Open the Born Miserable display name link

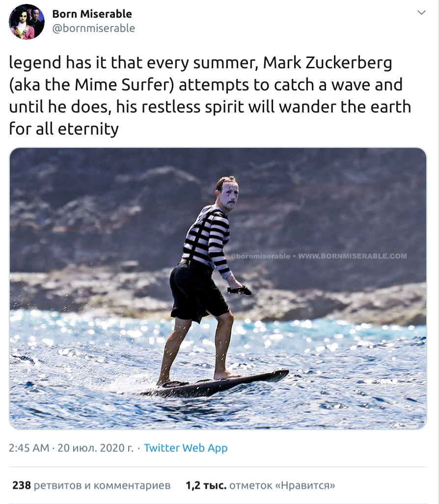[92, 14]
